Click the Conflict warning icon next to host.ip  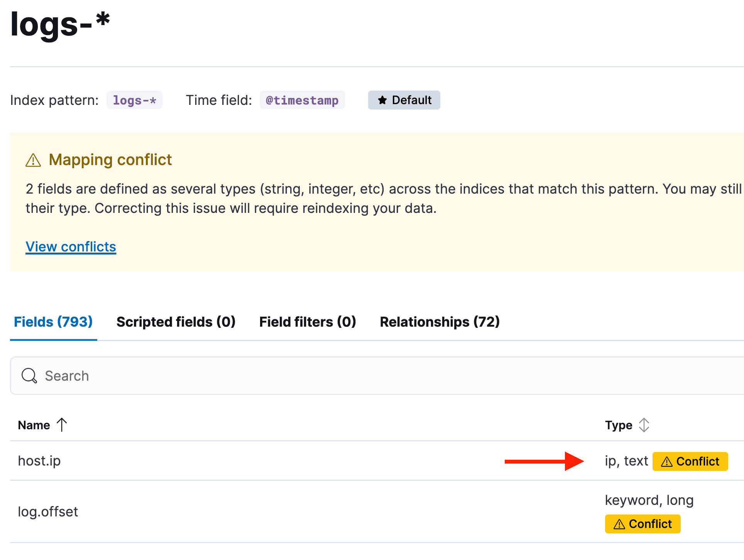[667, 461]
